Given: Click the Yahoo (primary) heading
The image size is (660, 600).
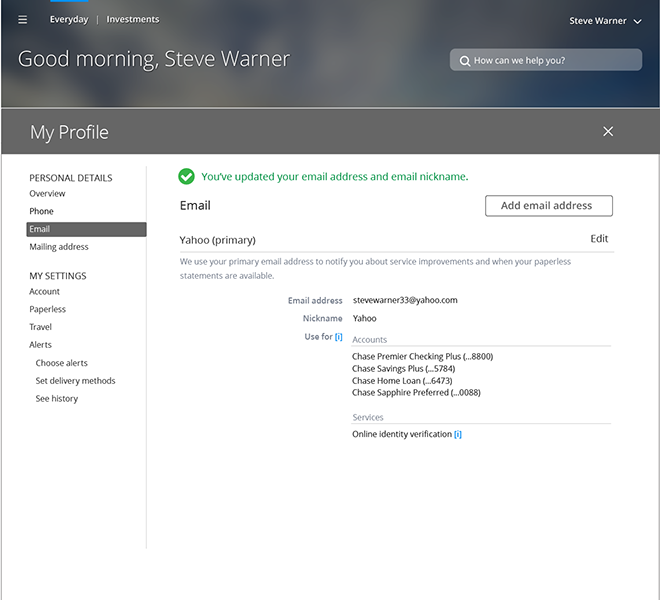Looking at the screenshot, I should click(x=218, y=240).
